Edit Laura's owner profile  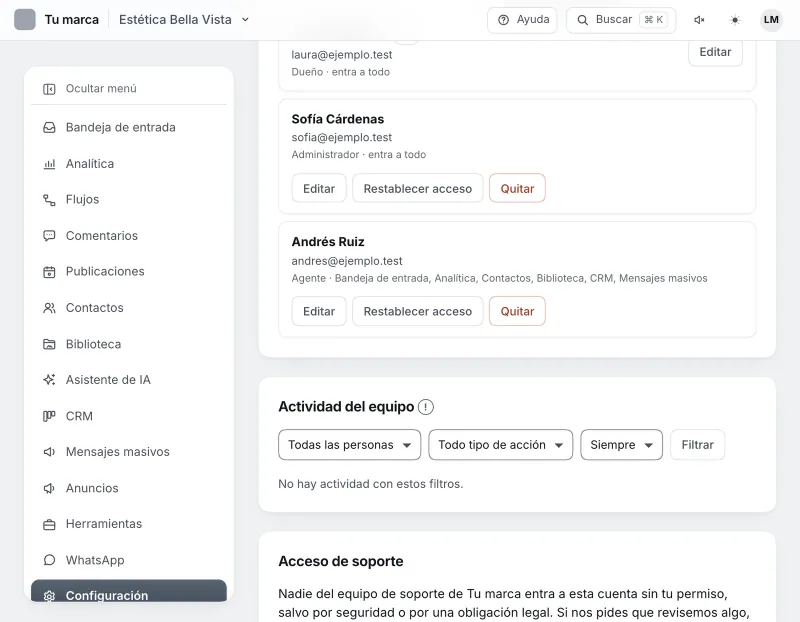pos(715,52)
